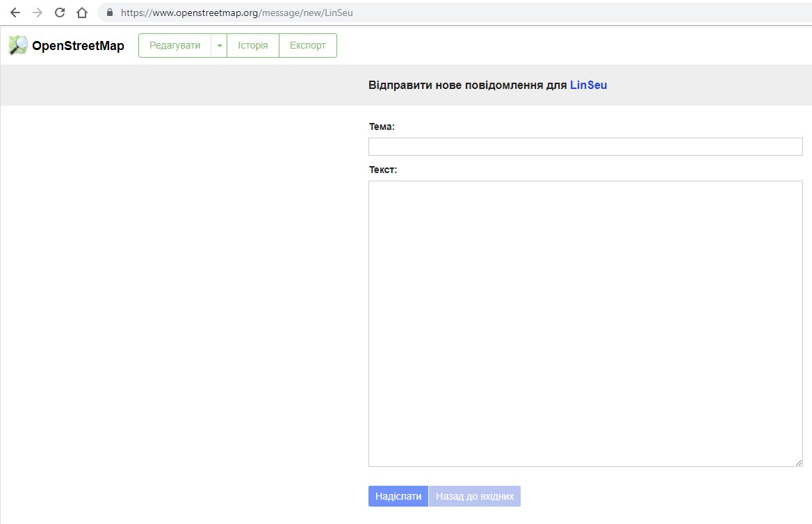Image resolution: width=812 pixels, height=524 pixels.
Task: Open the LinSeu user profile link
Action: 588,85
